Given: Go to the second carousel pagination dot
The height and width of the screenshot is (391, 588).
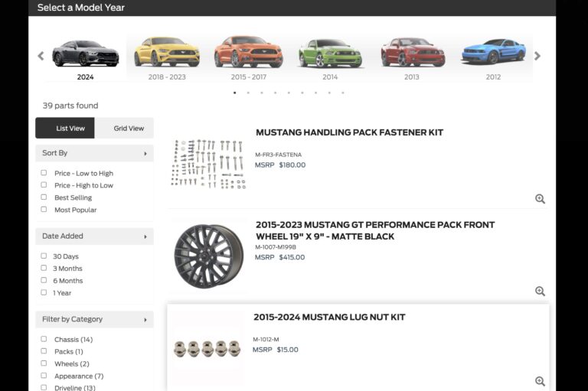Looking at the screenshot, I should click(248, 93).
